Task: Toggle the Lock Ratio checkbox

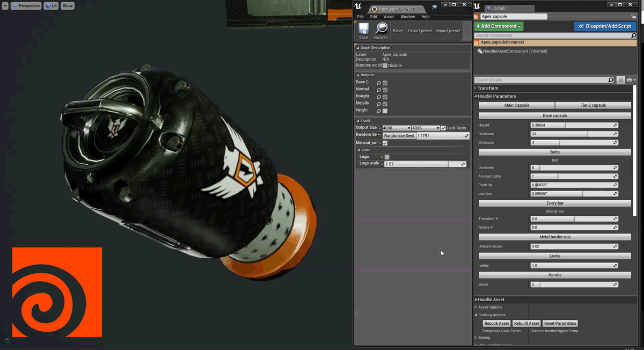Action: pyautogui.click(x=443, y=128)
